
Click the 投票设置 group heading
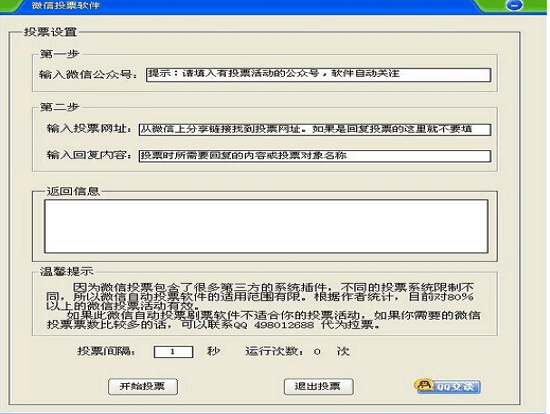[x=50, y=32]
